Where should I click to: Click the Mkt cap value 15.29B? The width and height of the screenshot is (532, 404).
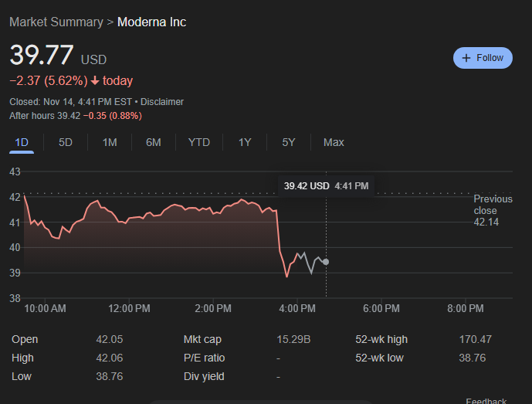pyautogui.click(x=293, y=339)
